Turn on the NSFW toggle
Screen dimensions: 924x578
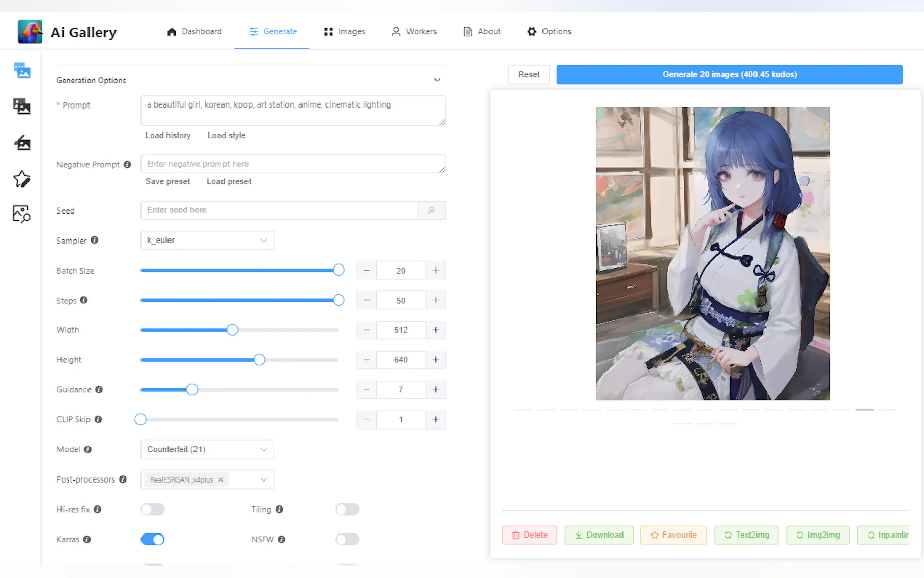click(347, 539)
